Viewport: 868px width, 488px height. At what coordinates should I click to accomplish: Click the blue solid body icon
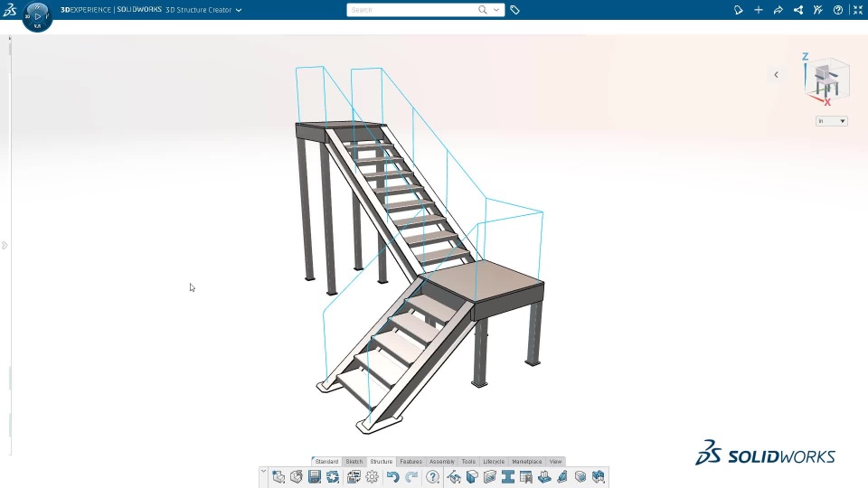472,477
